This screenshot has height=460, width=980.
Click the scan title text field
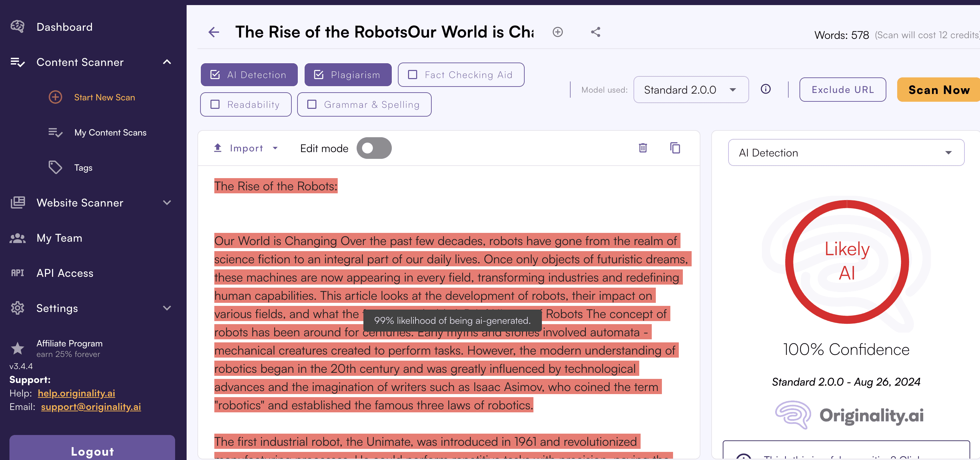[x=384, y=32]
